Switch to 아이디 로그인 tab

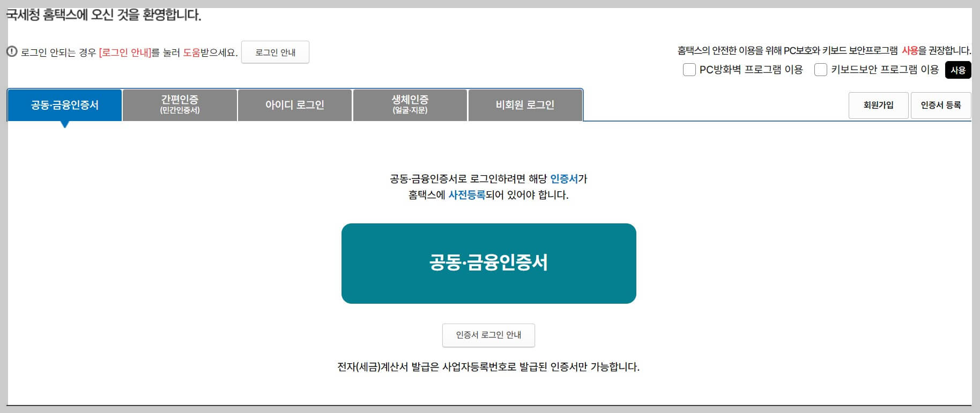(x=295, y=105)
